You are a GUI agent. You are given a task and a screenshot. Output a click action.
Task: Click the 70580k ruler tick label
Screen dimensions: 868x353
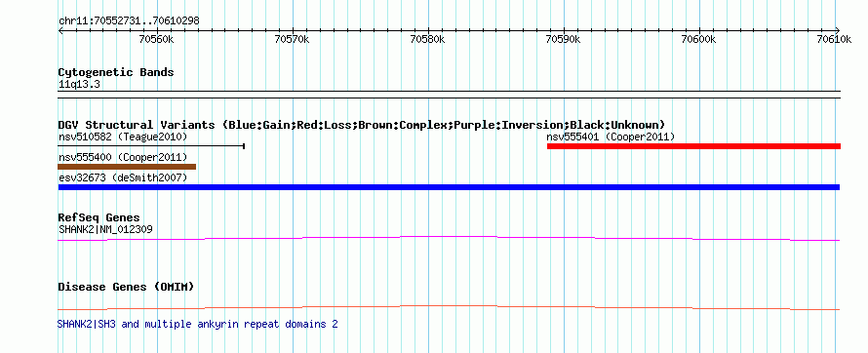tap(427, 39)
